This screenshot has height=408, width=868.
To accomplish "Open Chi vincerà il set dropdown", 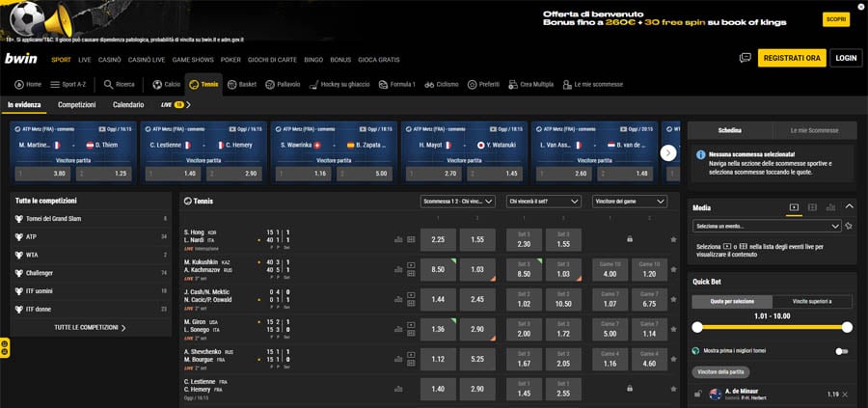I will pos(544,202).
